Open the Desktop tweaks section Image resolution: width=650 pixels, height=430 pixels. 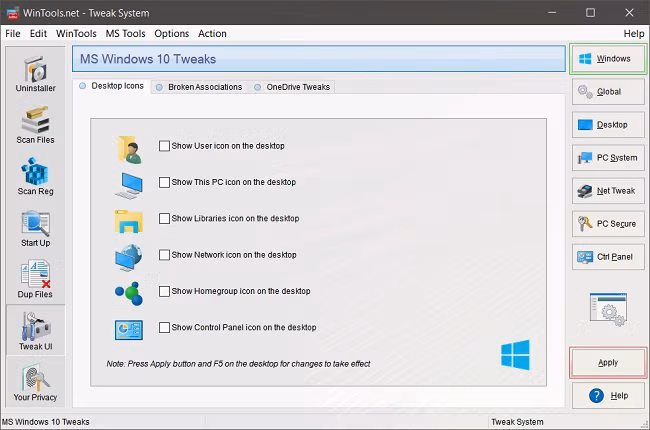[608, 125]
